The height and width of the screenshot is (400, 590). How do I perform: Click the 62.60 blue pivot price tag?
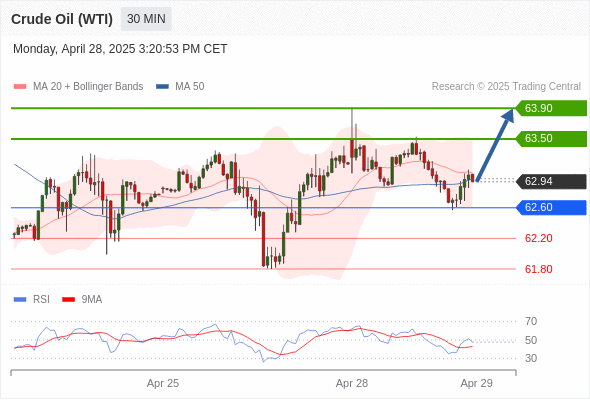pos(551,207)
